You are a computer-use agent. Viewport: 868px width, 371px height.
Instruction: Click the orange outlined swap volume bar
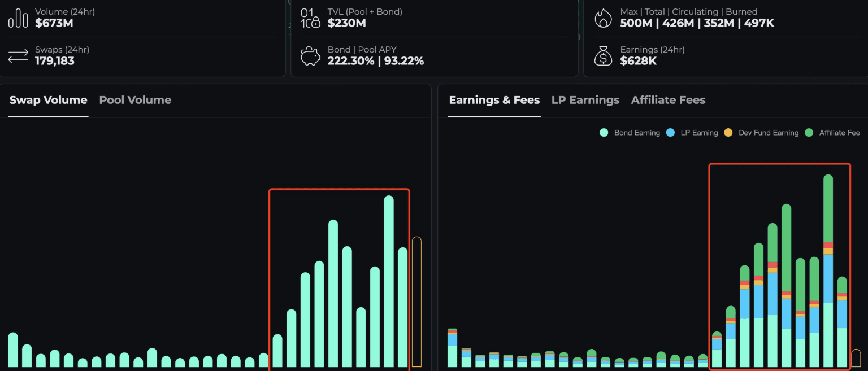coord(417,302)
